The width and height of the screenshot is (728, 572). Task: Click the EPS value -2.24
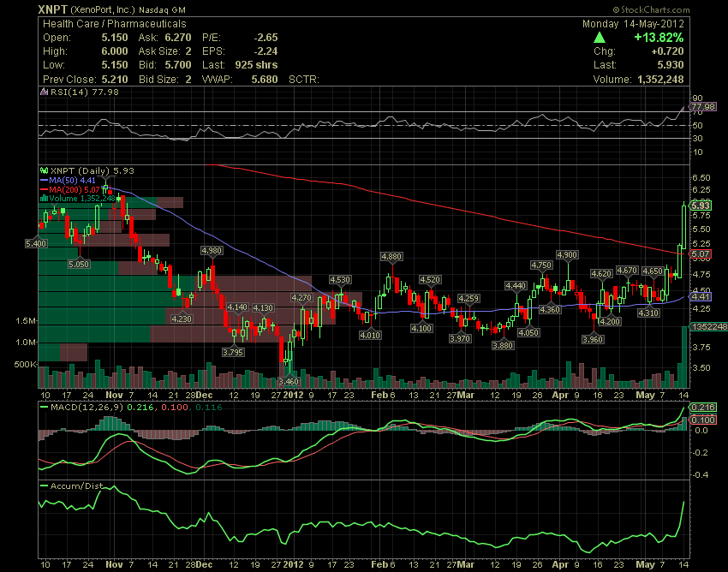(x=266, y=51)
